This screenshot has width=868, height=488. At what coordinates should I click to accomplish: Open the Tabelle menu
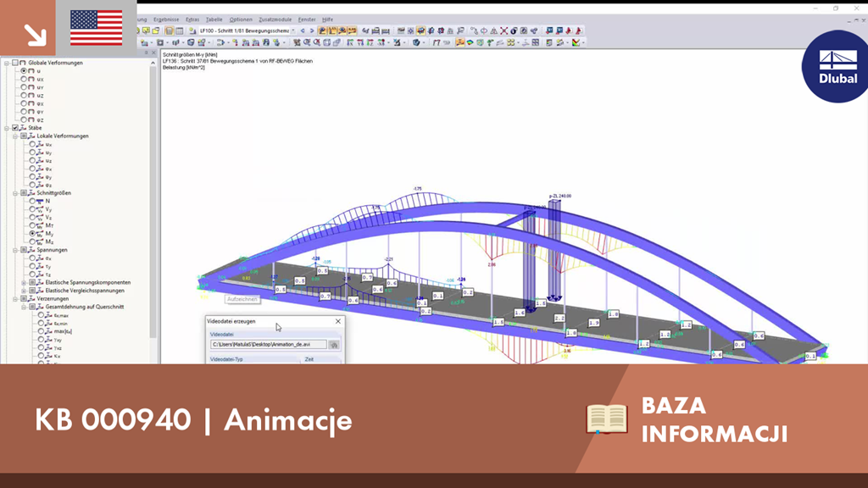(x=214, y=19)
